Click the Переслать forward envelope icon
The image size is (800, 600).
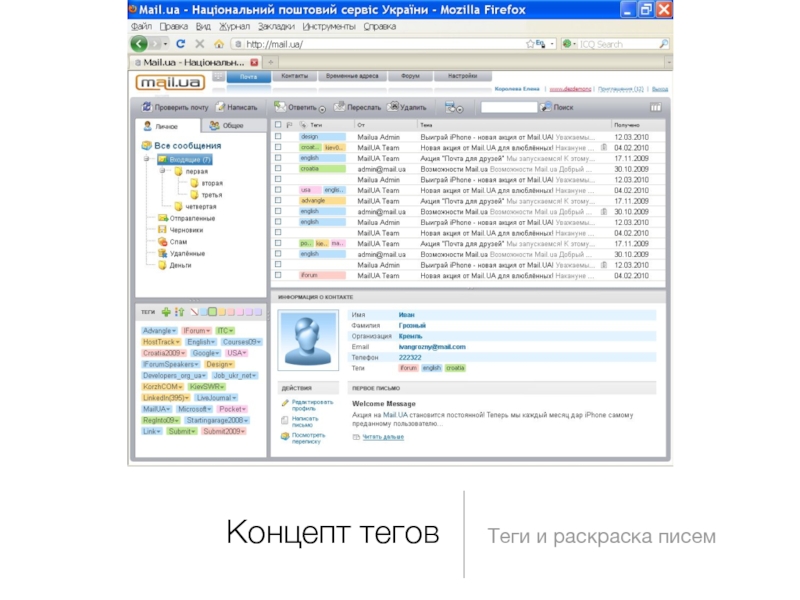(x=339, y=107)
